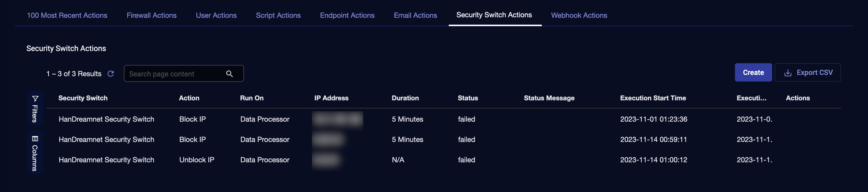The width and height of the screenshot is (868, 192).
Task: Sort by Execution Start Time header
Action: pos(653,98)
